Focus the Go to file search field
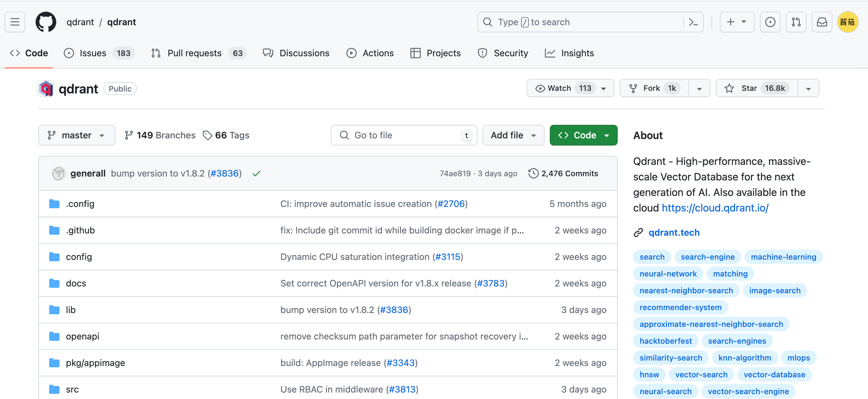Image resolution: width=868 pixels, height=399 pixels. tap(404, 135)
